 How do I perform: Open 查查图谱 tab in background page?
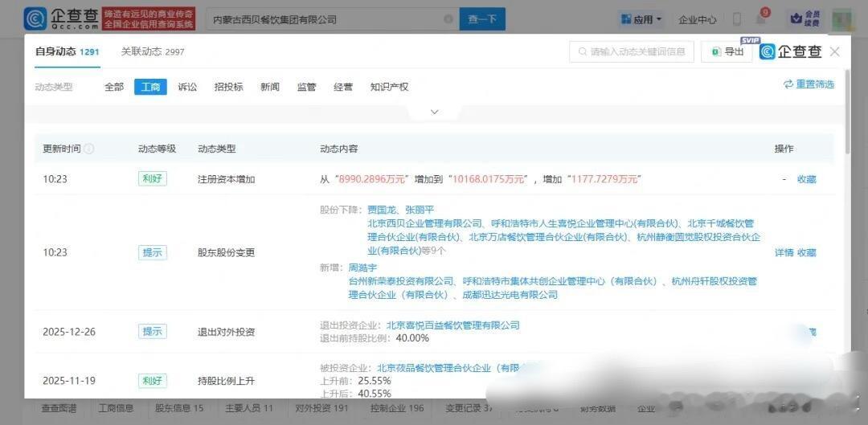point(59,409)
